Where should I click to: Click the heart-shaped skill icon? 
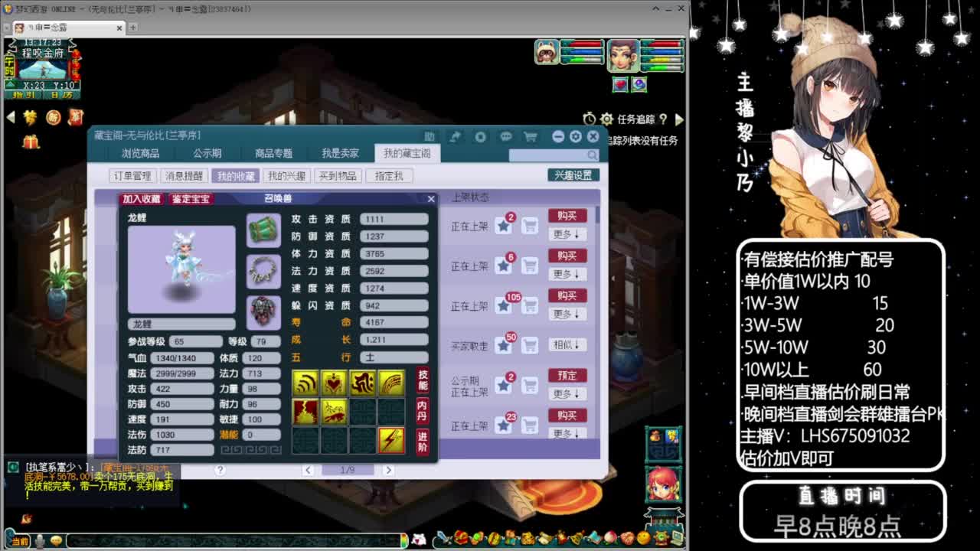coord(333,382)
